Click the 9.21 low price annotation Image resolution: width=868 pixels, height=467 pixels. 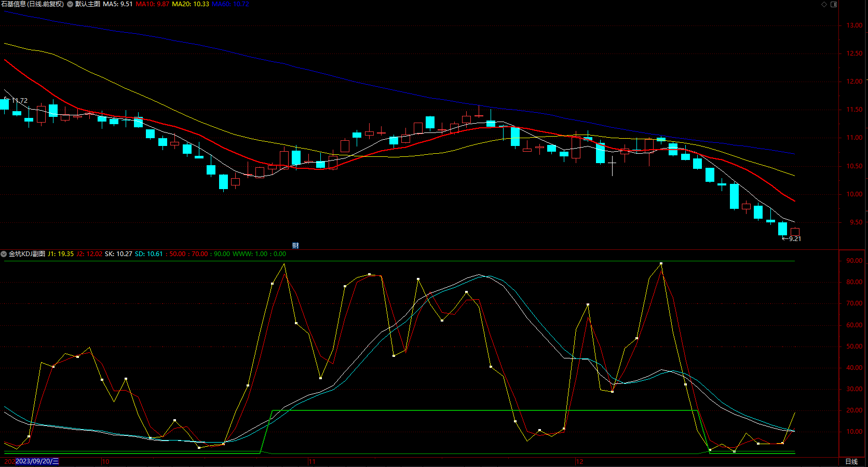(794, 239)
